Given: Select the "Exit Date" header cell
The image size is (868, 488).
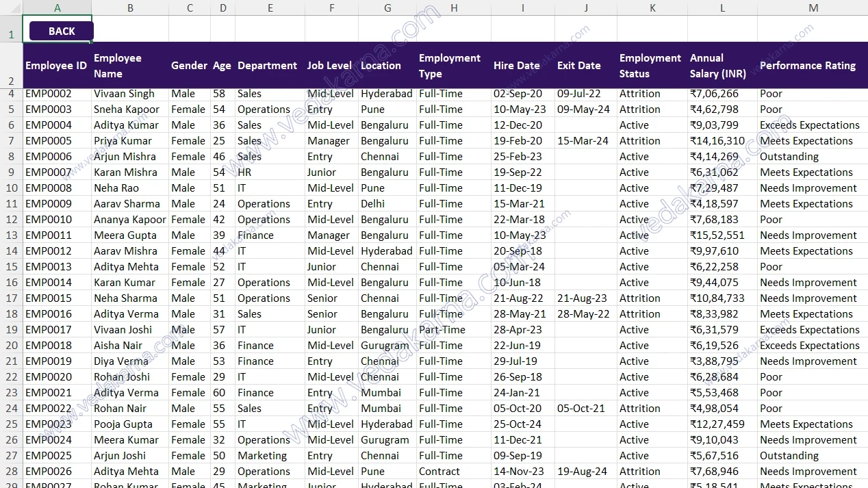Looking at the screenshot, I should coord(586,66).
